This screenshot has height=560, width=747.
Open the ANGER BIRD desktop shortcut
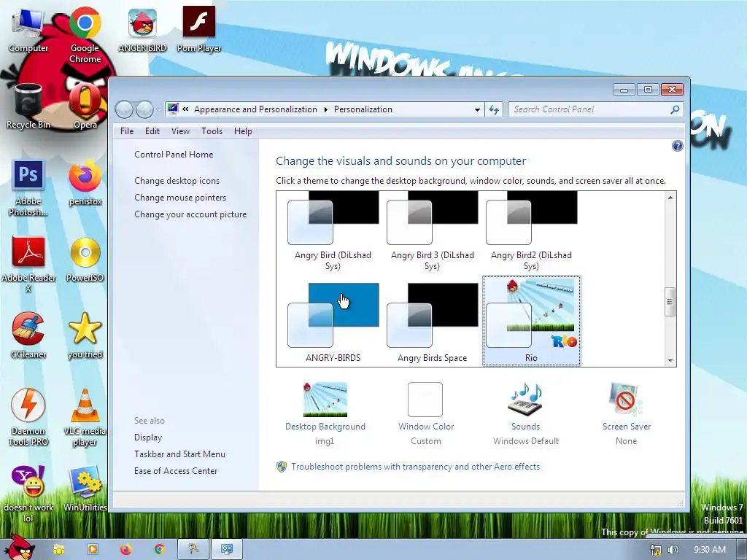142,31
